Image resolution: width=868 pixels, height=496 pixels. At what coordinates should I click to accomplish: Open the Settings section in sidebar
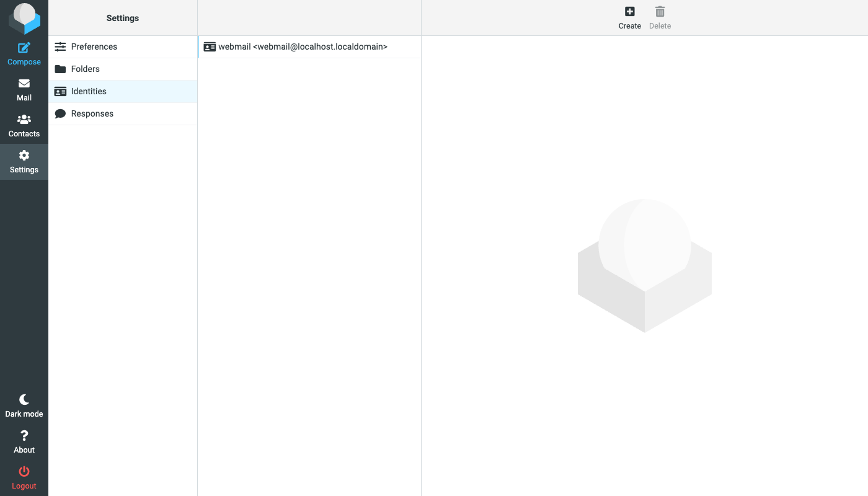point(24,162)
